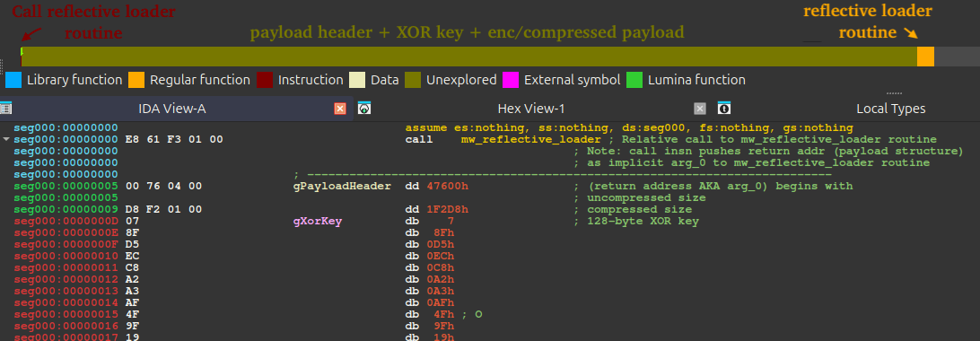
Task: Click the db 0C8h entry
Action: [x=429, y=268]
